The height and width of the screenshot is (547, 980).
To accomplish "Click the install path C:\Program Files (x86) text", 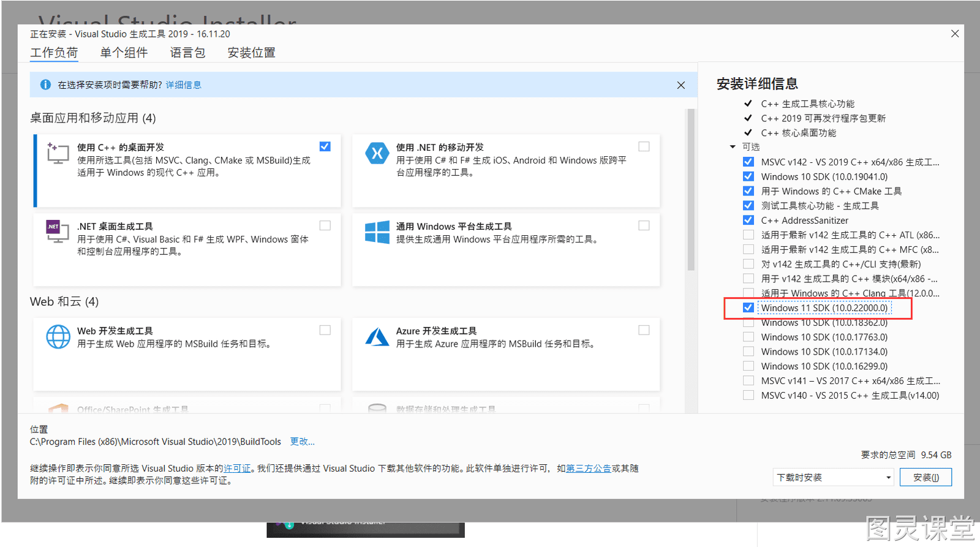I will 156,442.
